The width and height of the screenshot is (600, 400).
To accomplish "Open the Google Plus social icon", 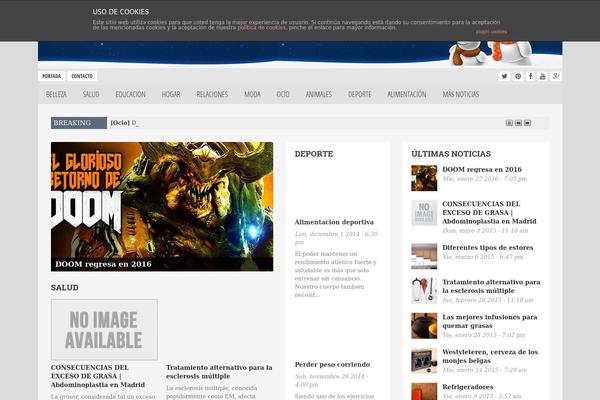I will coord(556,76).
